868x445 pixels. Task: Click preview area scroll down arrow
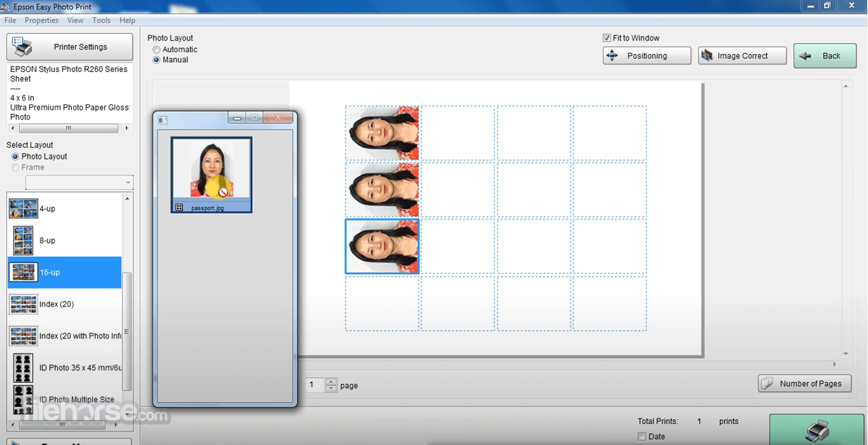pyautogui.click(x=846, y=353)
